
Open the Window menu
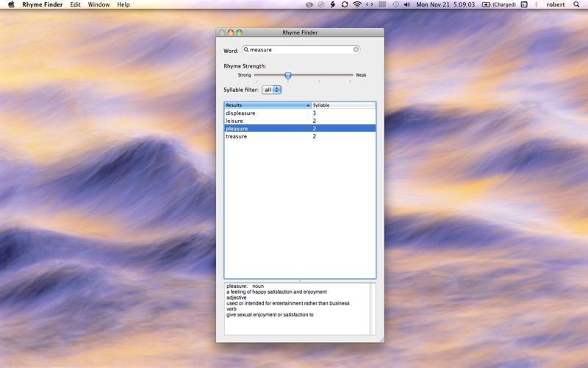point(98,4)
